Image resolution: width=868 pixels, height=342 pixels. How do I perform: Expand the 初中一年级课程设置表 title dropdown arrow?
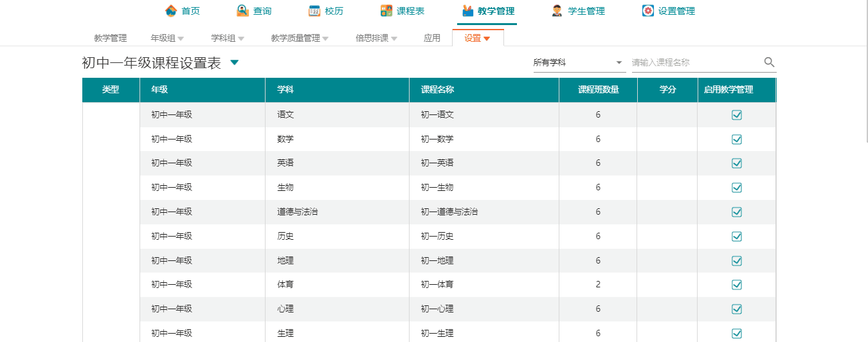click(235, 62)
